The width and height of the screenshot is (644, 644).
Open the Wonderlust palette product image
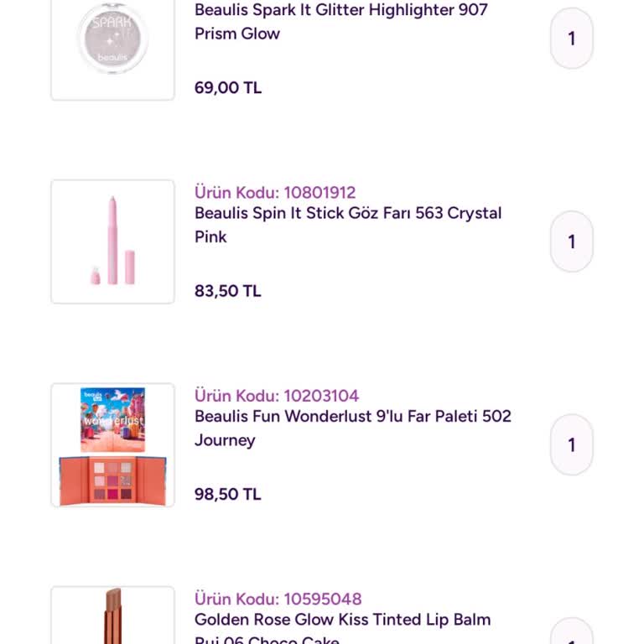click(x=112, y=445)
